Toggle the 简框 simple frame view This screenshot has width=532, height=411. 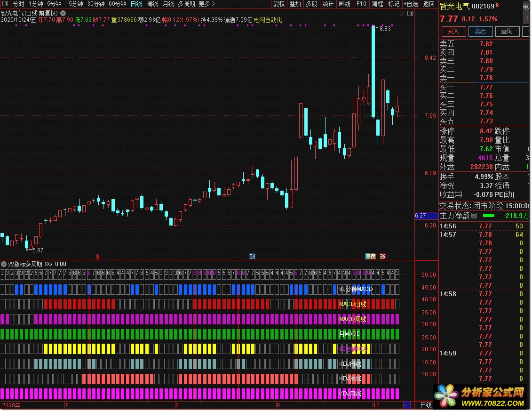pyautogui.click(x=377, y=4)
